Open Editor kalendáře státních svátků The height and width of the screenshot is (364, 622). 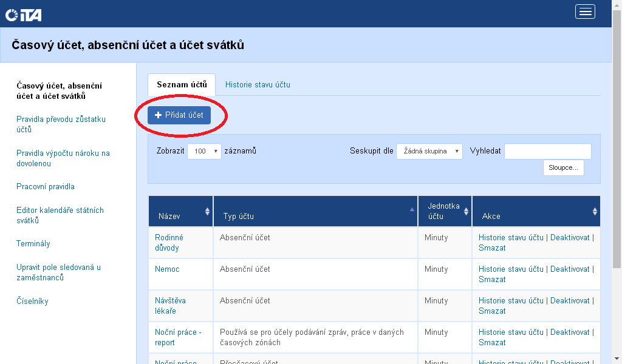(60, 215)
